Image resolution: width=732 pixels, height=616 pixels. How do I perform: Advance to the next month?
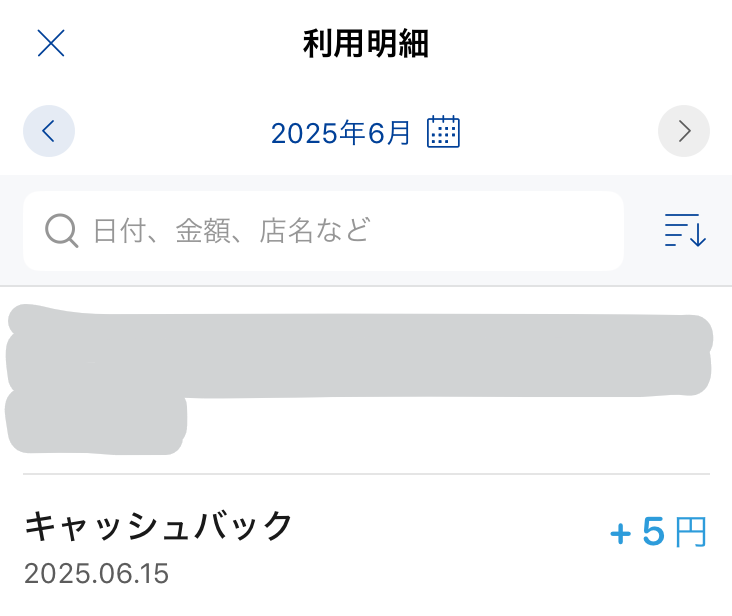684,131
